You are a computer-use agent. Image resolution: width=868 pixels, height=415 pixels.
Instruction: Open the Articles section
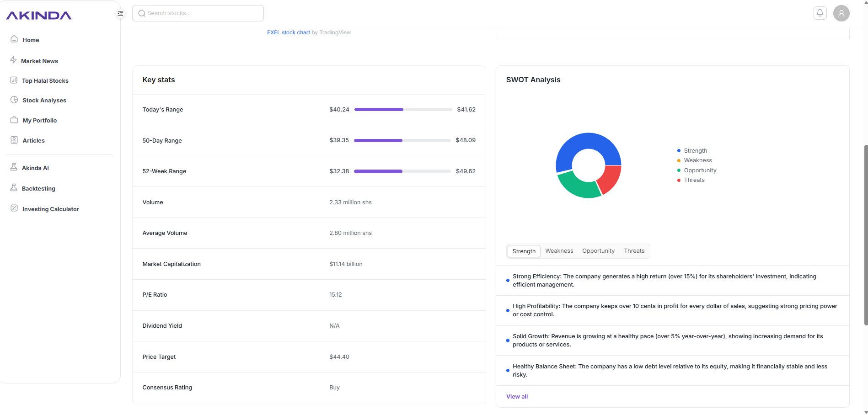pos(33,140)
